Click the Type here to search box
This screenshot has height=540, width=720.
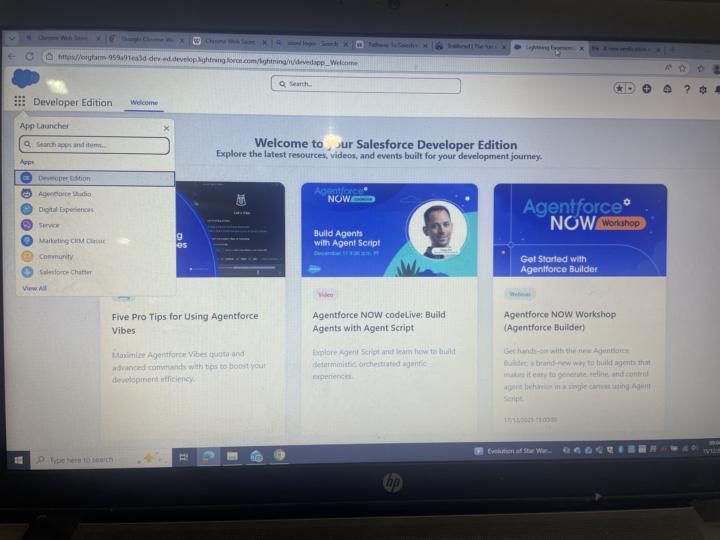tap(101, 459)
